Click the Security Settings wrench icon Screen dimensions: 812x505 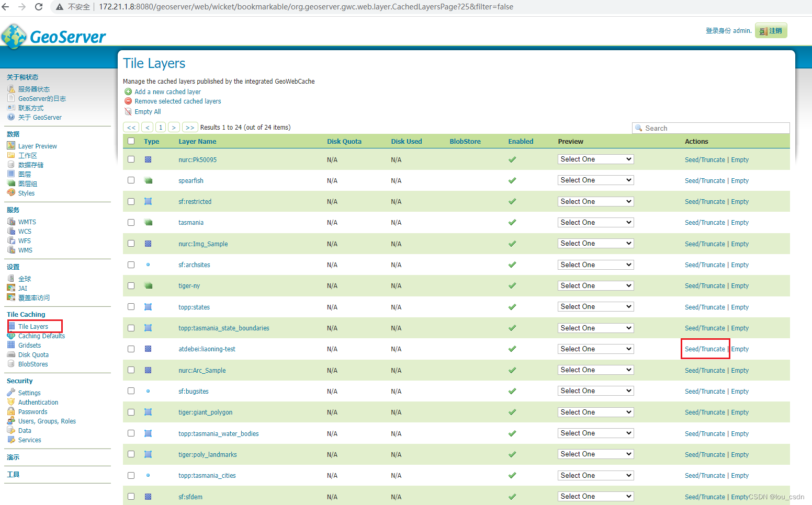tap(11, 392)
